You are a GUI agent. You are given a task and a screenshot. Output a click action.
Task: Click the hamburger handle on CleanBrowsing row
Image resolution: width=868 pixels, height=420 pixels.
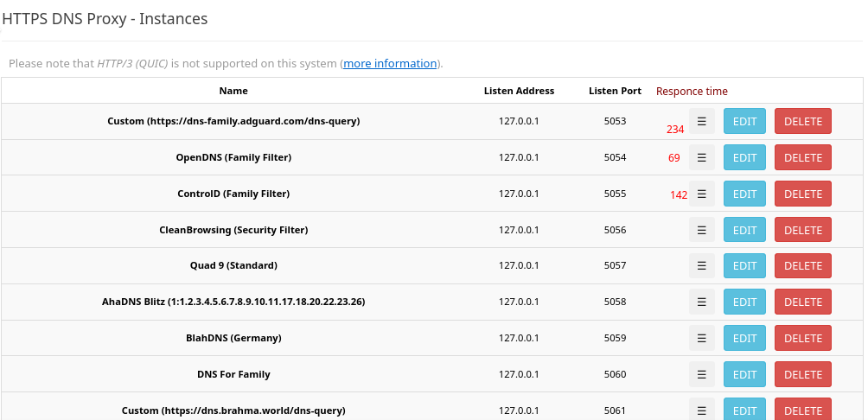tap(702, 230)
